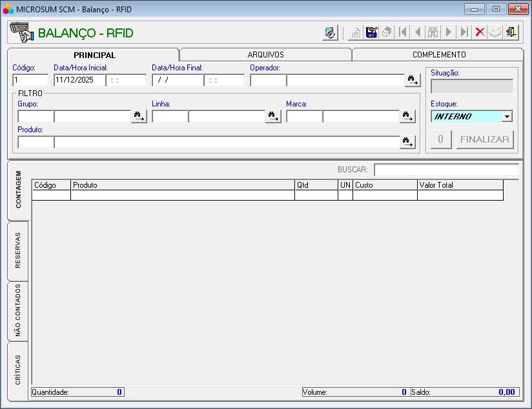532x409 pixels.
Task: Click the Produto code field
Action: [36, 142]
